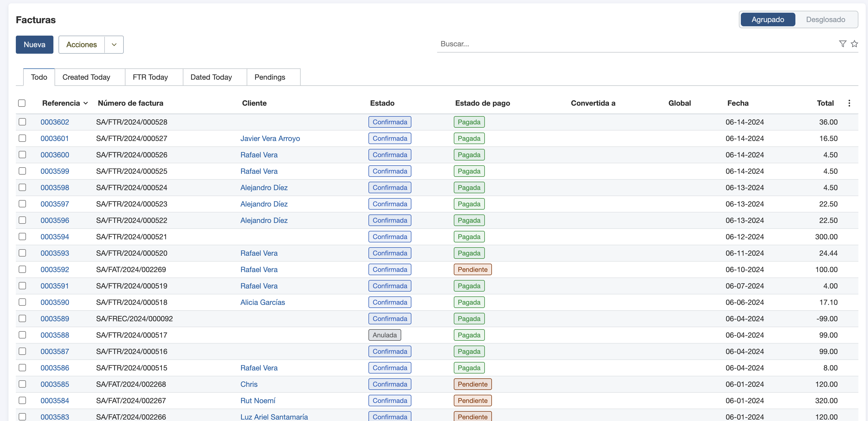
Task: Open client Javier Vera Arroyo
Action: tap(270, 138)
